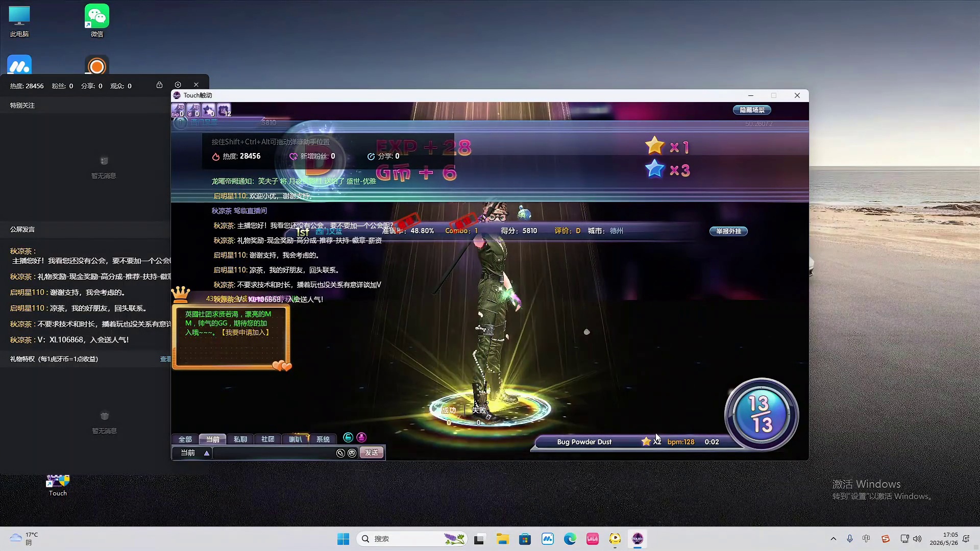Expand the 当前 chat channel dropdown

coord(207,453)
